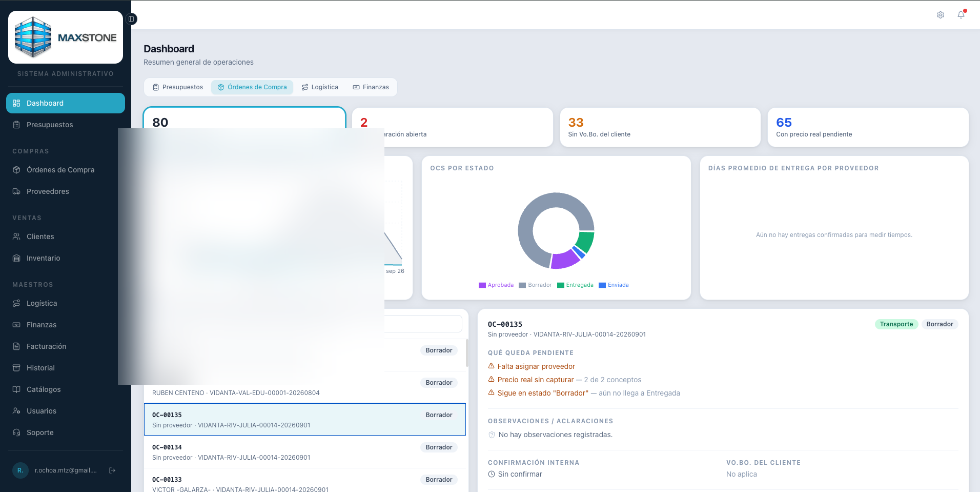Select the 65 Con precio real pendiente card

[x=868, y=127]
